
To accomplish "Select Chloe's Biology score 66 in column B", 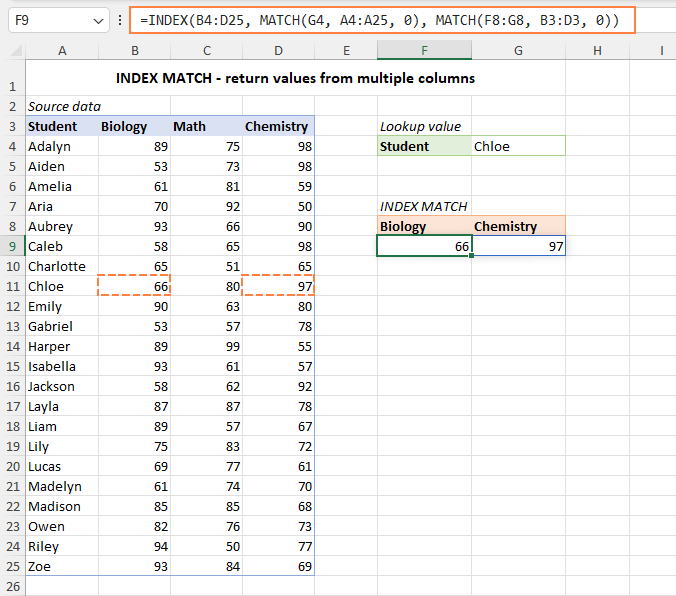I will 135,286.
